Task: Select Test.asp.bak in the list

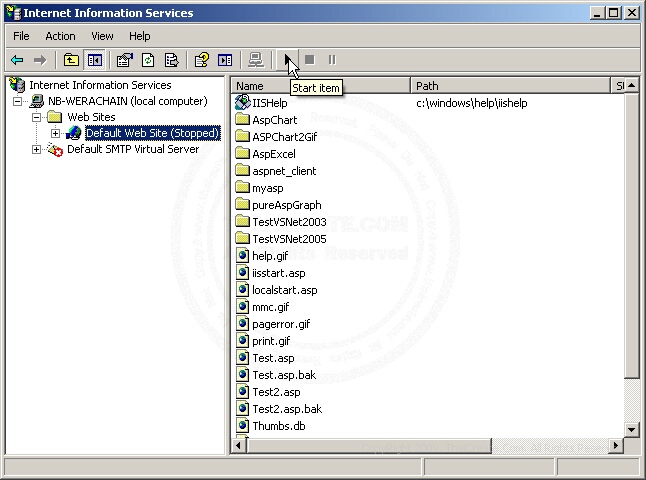Action: pos(284,375)
